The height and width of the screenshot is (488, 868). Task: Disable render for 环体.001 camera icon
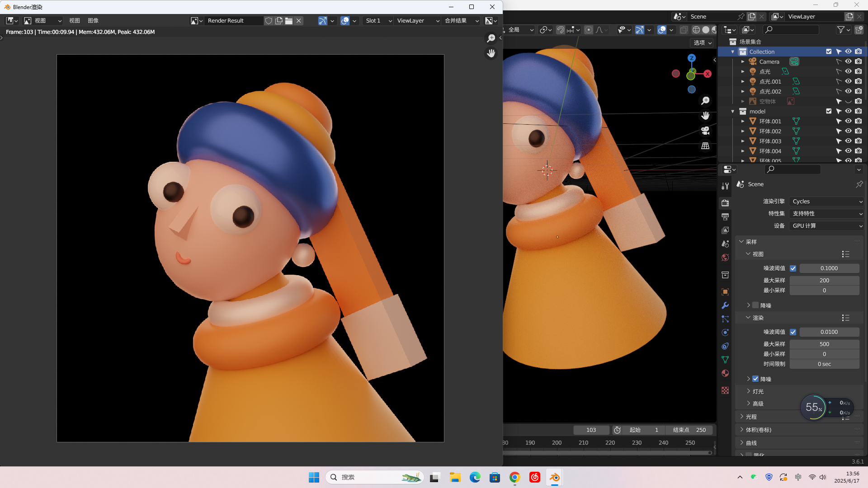pos(859,121)
